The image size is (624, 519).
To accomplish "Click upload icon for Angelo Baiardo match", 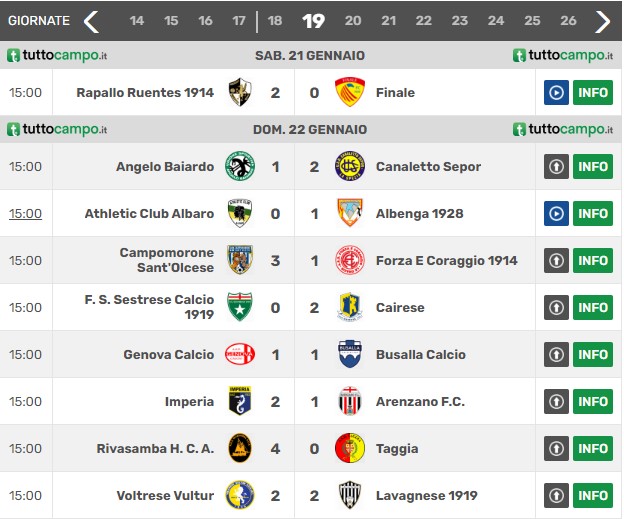I will coord(556,166).
